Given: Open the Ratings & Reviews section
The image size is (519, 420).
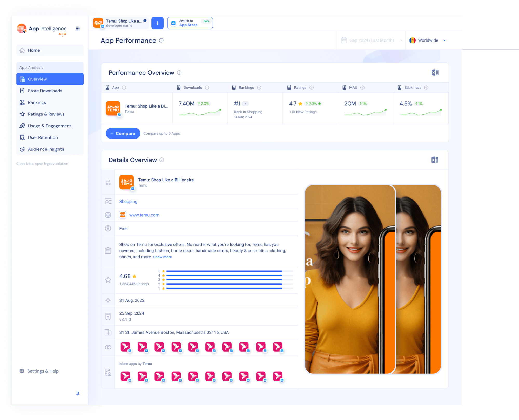Looking at the screenshot, I should pyautogui.click(x=46, y=114).
